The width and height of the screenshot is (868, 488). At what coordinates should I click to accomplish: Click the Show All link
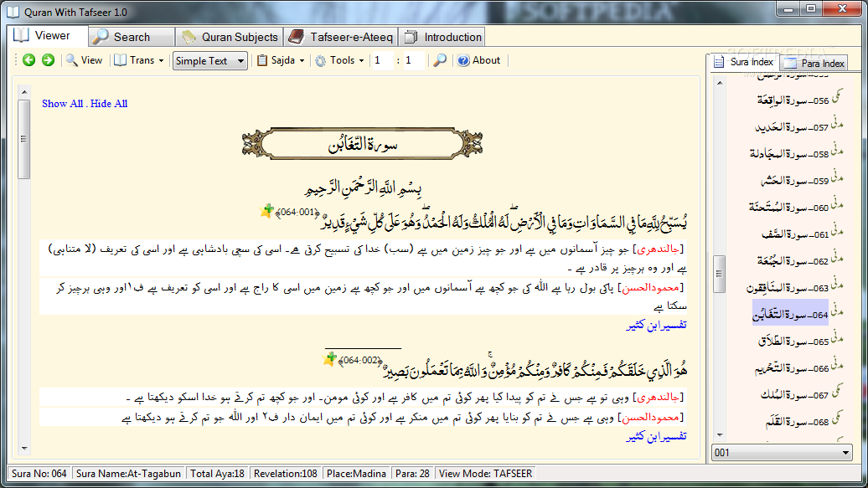point(62,104)
